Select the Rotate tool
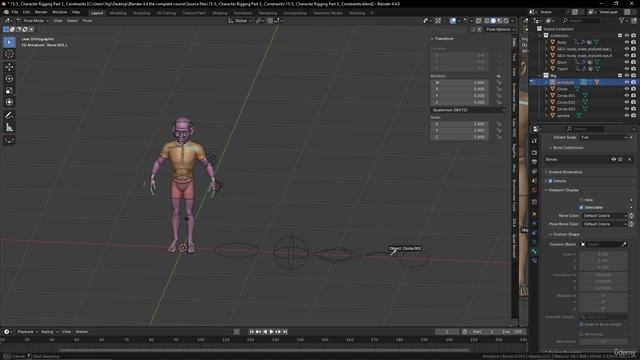Image resolution: width=640 pixels, height=360 pixels. (x=9, y=78)
